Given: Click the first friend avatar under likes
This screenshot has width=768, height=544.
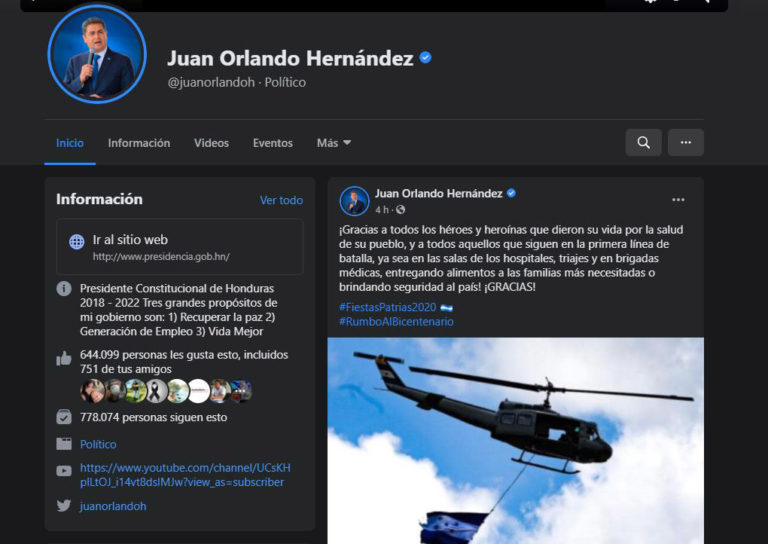Looking at the screenshot, I should (x=92, y=391).
